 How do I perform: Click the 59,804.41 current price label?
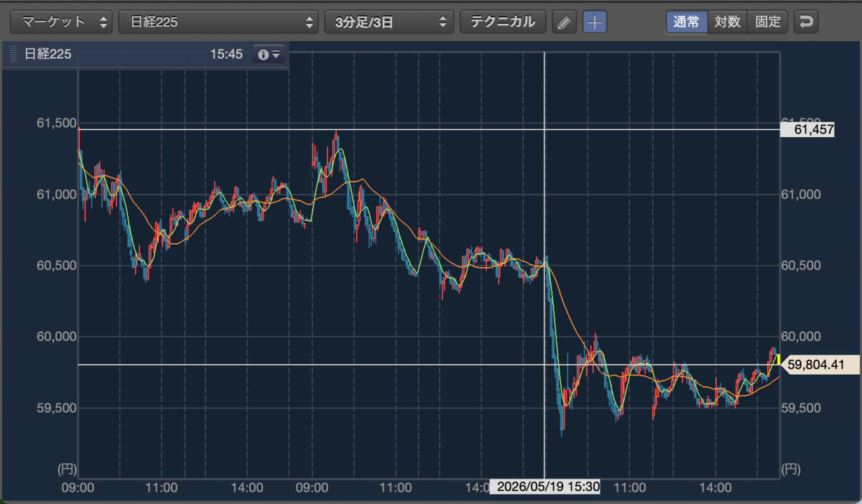point(820,365)
